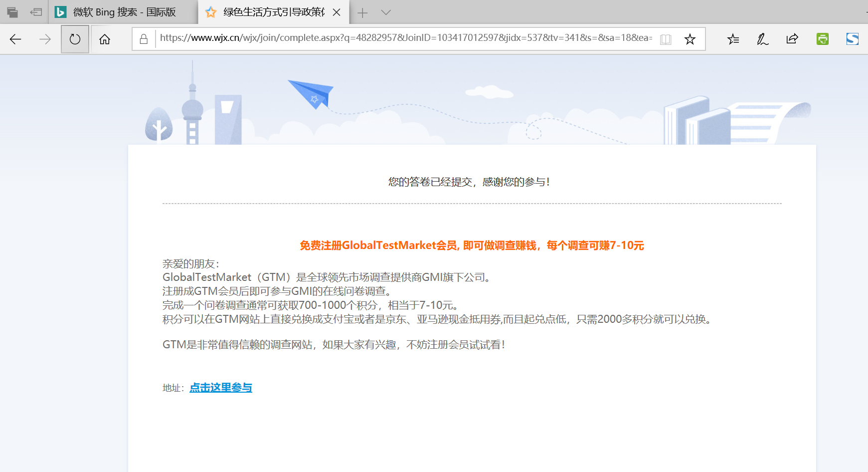Switch to the Bing search tab
The height and width of the screenshot is (472, 868).
(x=123, y=12)
